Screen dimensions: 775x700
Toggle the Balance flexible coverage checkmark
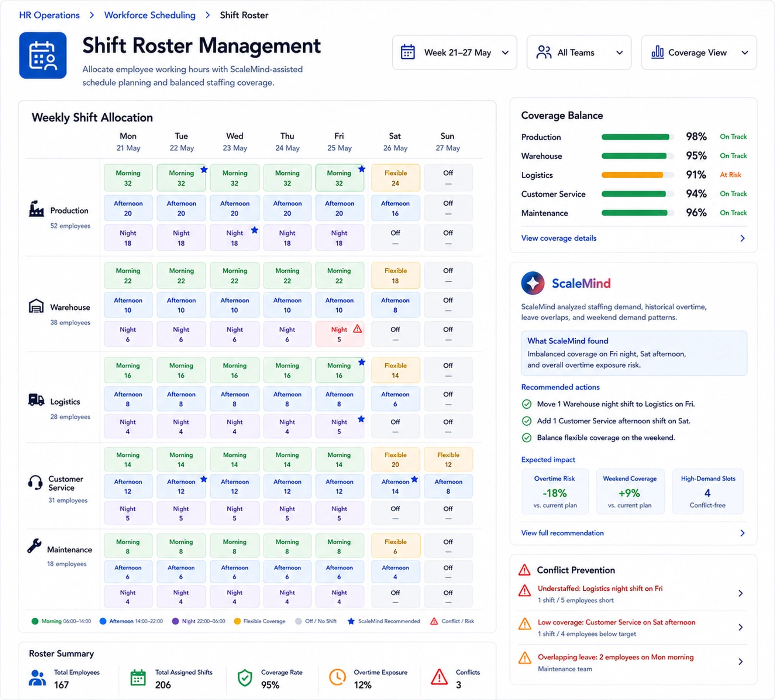527,438
